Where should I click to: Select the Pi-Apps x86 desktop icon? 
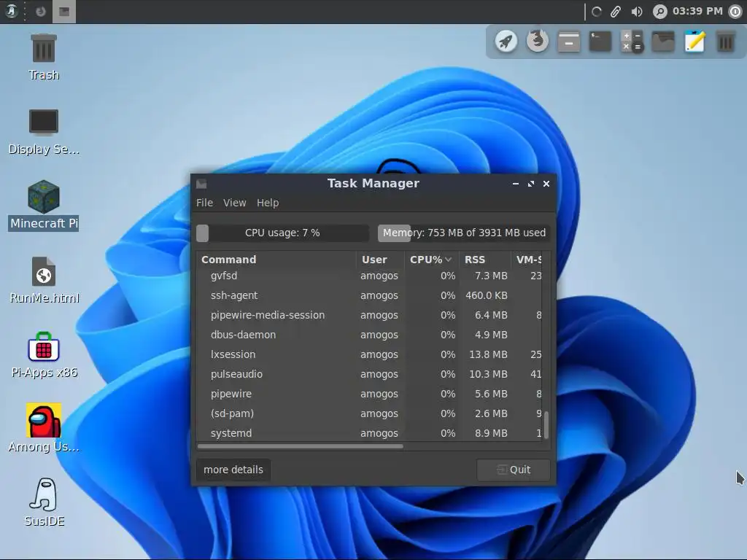tap(44, 355)
